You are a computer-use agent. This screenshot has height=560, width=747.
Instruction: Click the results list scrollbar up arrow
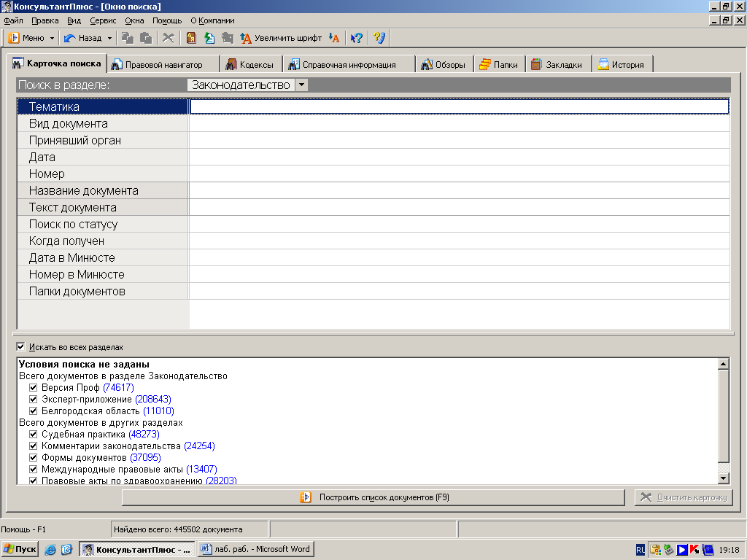pyautogui.click(x=723, y=365)
